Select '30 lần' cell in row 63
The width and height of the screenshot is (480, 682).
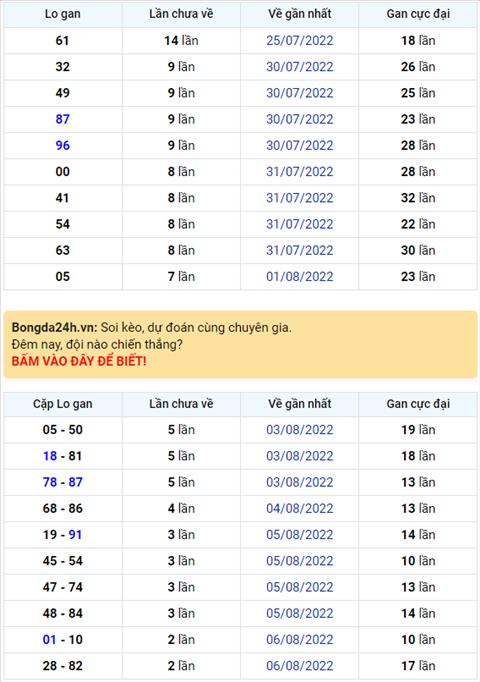click(418, 250)
